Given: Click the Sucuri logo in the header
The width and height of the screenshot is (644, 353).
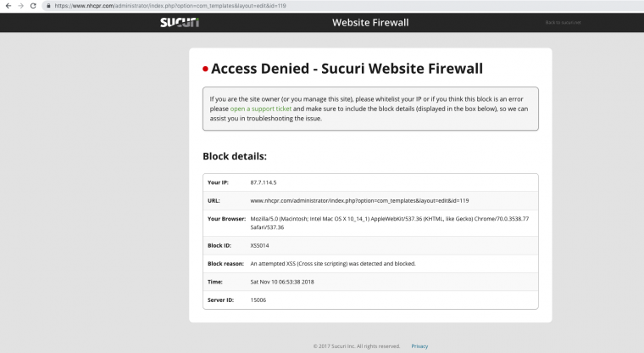Looking at the screenshot, I should (180, 22).
